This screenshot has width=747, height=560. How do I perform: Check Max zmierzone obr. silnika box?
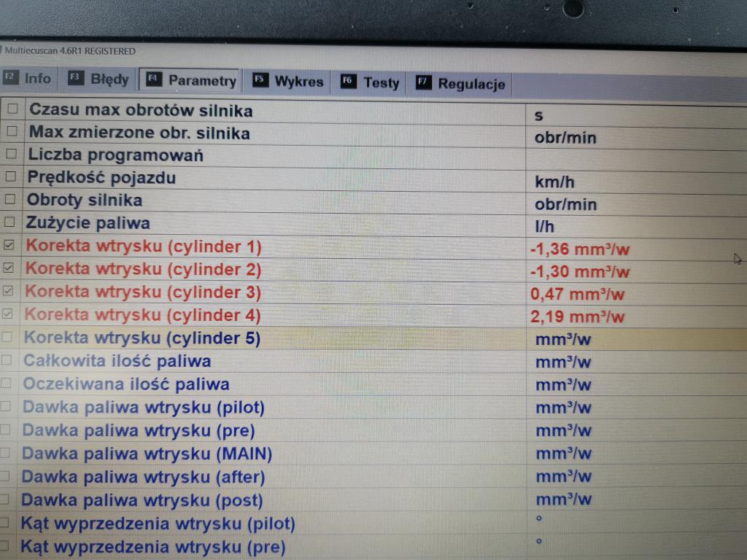click(x=12, y=131)
